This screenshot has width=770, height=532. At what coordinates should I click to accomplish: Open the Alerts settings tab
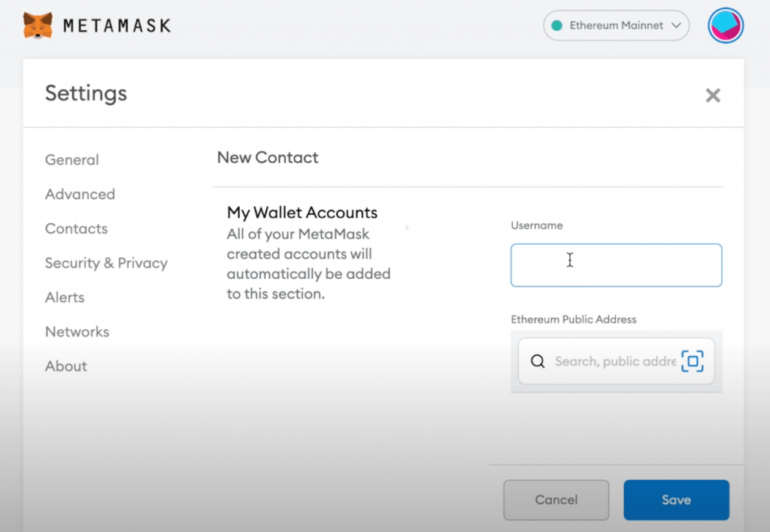pos(65,298)
